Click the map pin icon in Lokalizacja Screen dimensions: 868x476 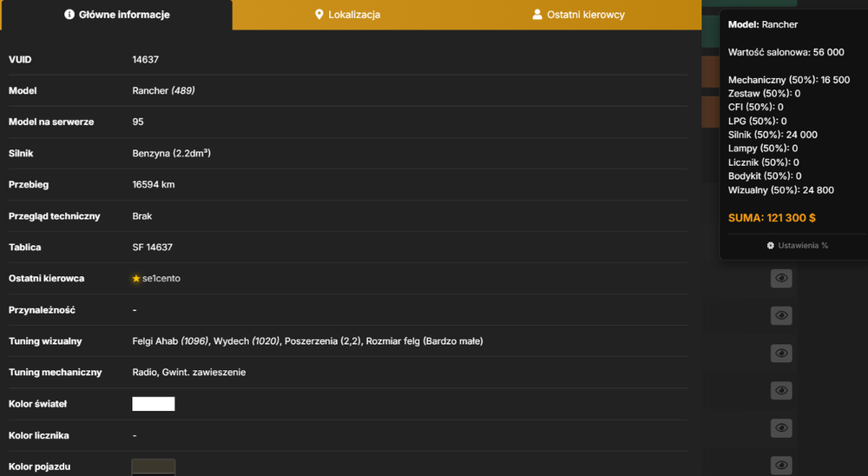pyautogui.click(x=319, y=15)
